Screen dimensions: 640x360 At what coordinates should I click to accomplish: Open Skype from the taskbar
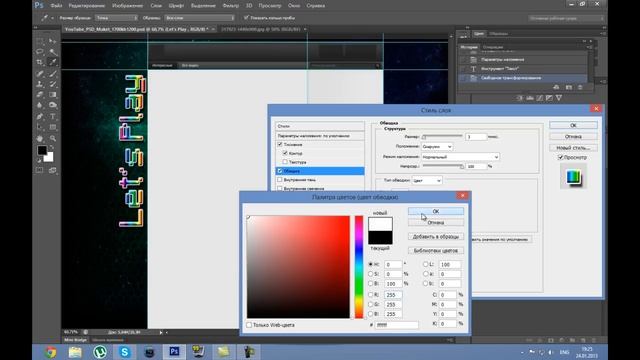point(124,351)
